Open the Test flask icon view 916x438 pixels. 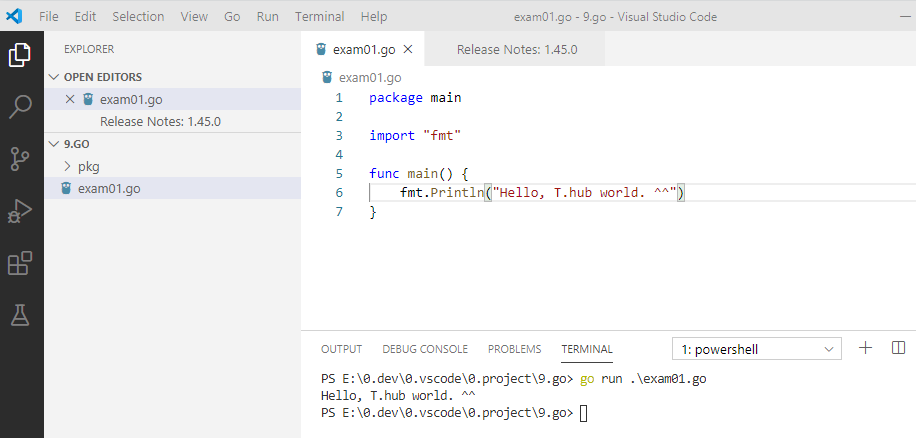coord(20,315)
